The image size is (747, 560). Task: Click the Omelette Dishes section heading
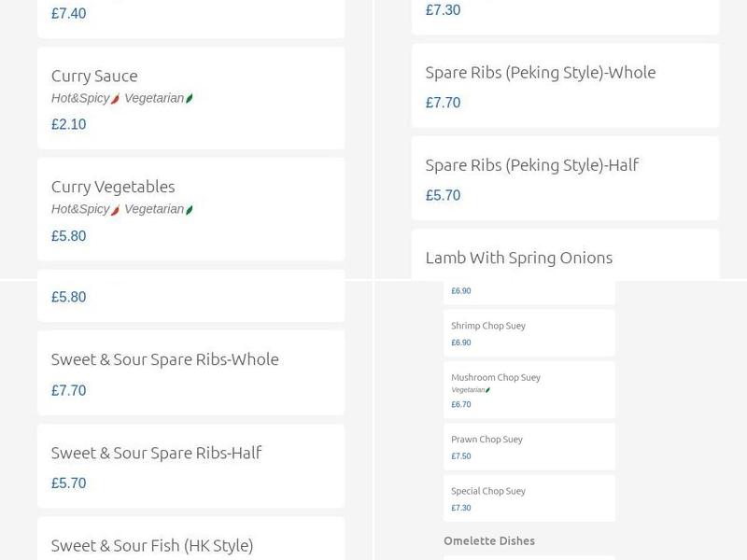489,540
